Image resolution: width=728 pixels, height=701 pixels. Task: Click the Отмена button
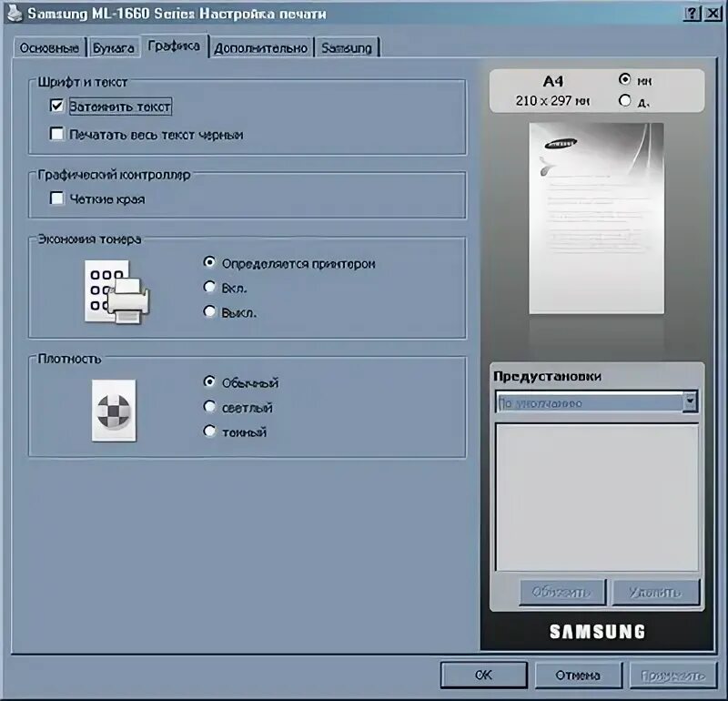click(x=578, y=675)
